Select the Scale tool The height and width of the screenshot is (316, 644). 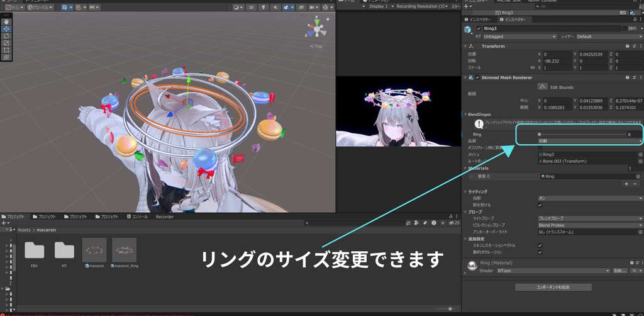(x=6, y=43)
